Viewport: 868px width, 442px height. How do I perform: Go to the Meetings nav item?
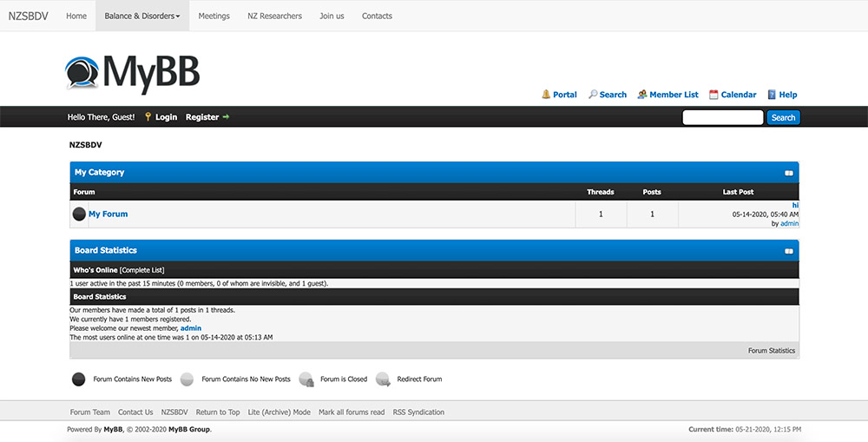(x=214, y=16)
